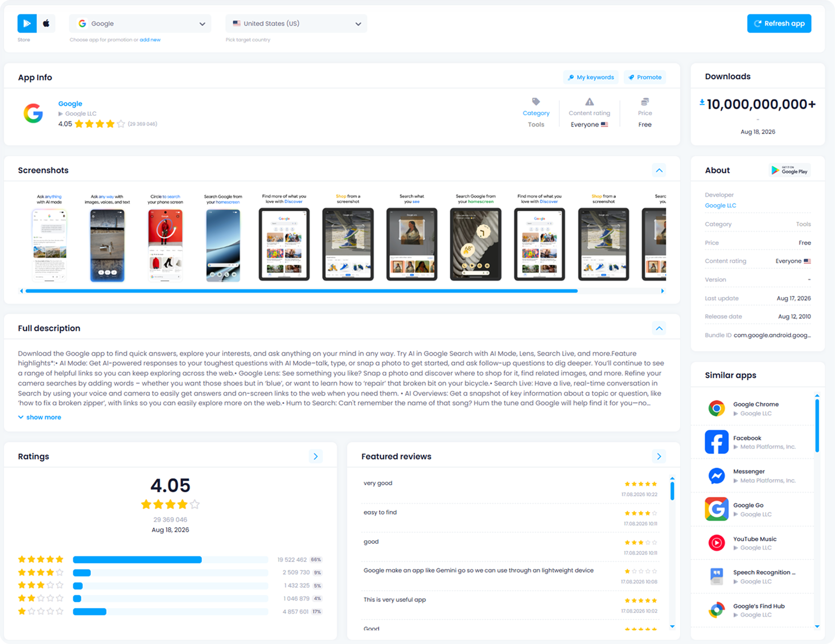Open the Google LLC developer link in About
The width and height of the screenshot is (835, 644).
click(720, 206)
